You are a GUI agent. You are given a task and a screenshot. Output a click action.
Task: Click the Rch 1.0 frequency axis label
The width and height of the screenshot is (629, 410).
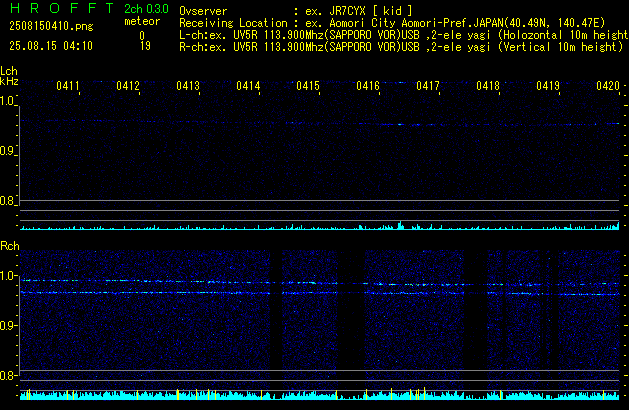(x=7, y=276)
